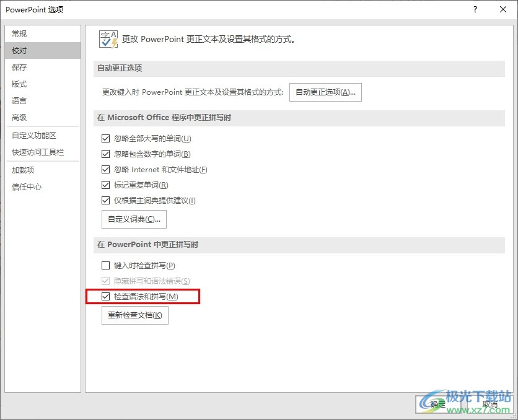The image size is (518, 420).
Task: Click the 自动更正选项(A)... button
Action: coord(325,92)
